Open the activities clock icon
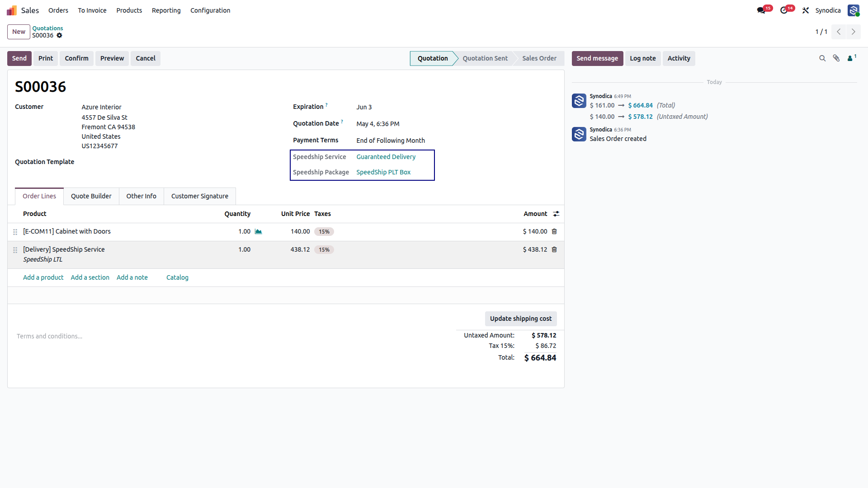The image size is (868, 488). pyautogui.click(x=784, y=10)
